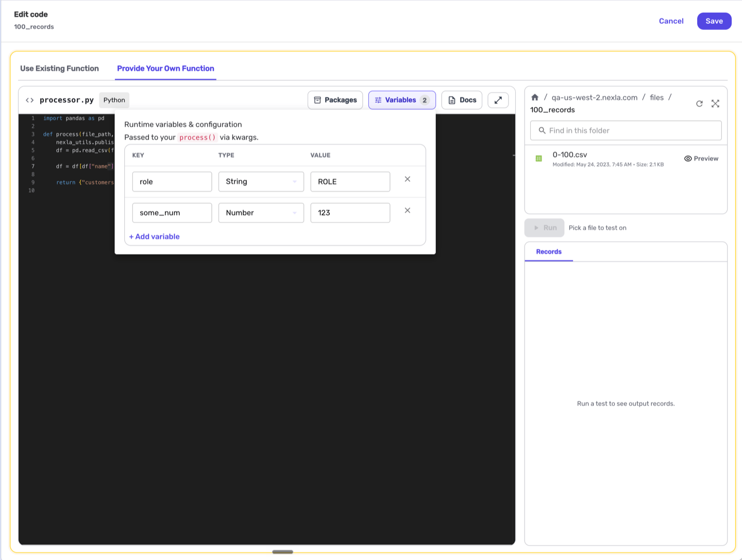This screenshot has height=560, width=742.
Task: Edit the 123 value field
Action: (350, 213)
